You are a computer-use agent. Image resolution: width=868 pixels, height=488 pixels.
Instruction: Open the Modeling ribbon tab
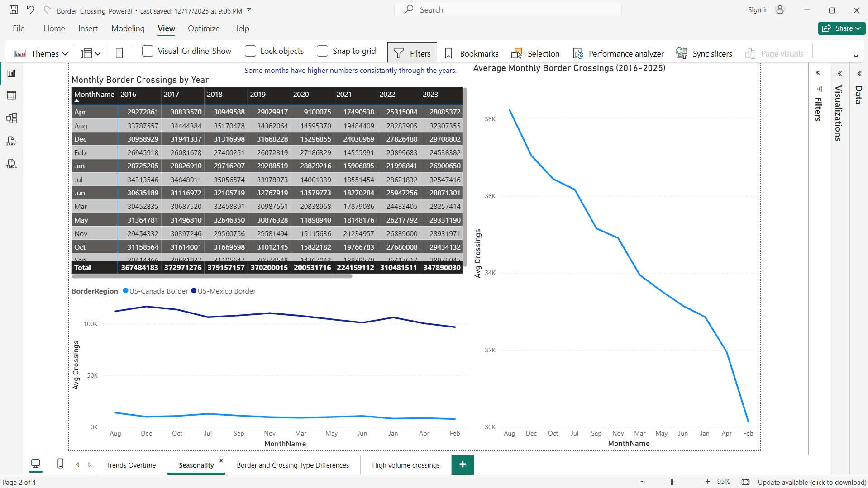pyautogui.click(x=128, y=28)
